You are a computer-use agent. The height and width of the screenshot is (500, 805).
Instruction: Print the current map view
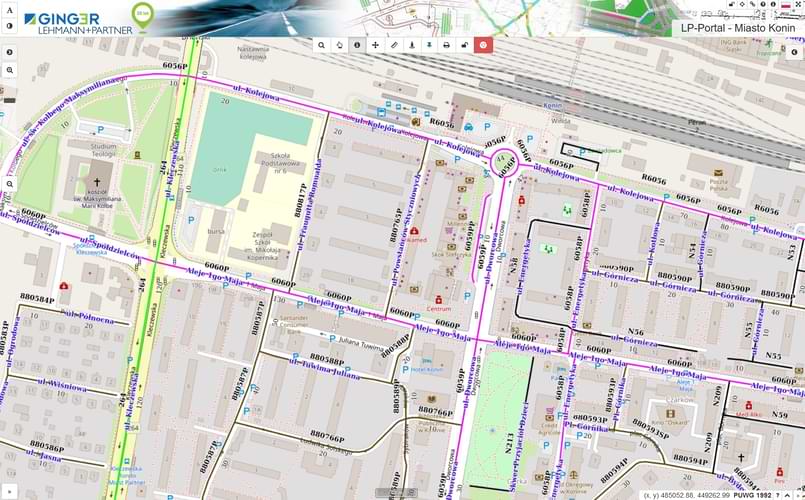coord(447,45)
